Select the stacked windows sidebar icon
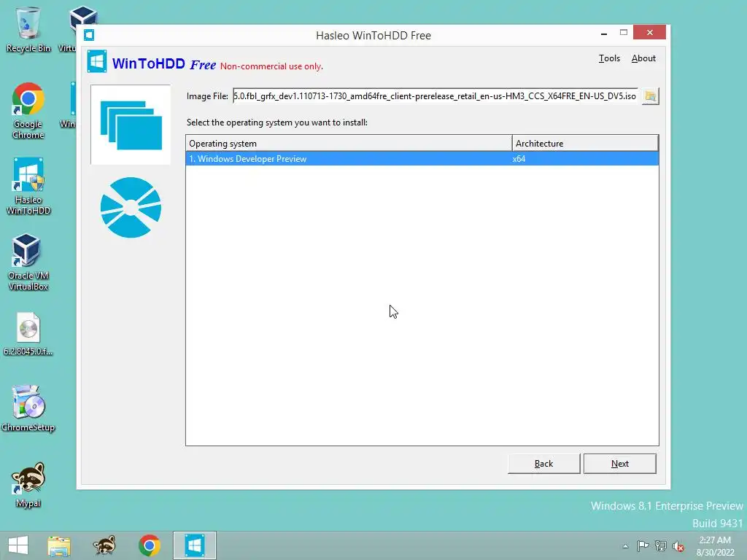Viewport: 747px width, 560px height. 131,125
